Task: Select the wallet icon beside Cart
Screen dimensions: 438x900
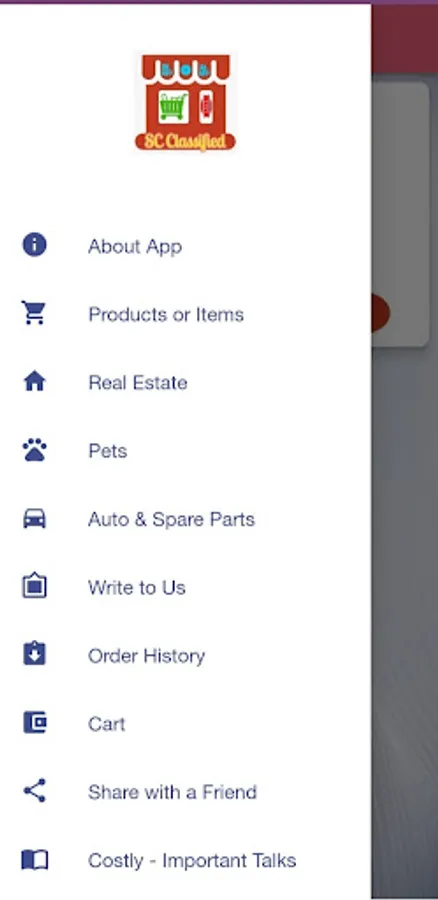Action: [x=34, y=723]
